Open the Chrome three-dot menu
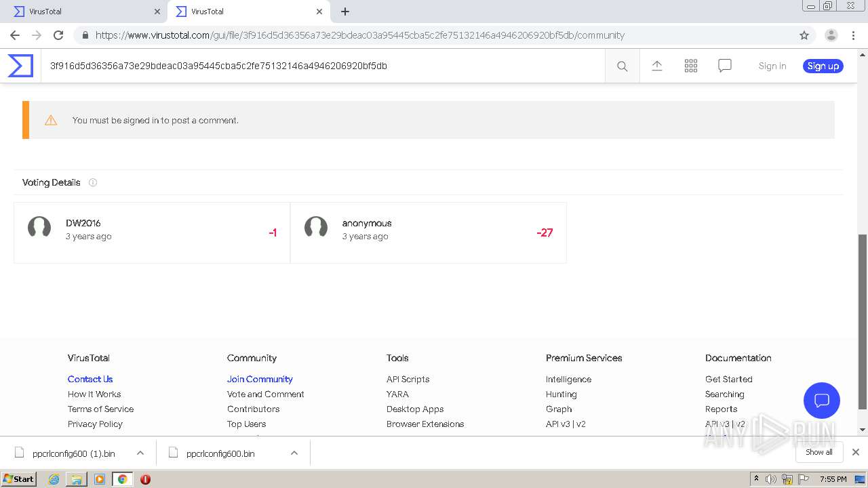The height and width of the screenshot is (488, 868). point(853,35)
